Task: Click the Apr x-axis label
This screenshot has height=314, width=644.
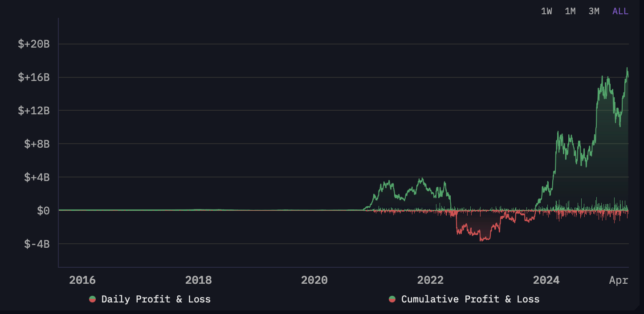Action: [x=619, y=280]
